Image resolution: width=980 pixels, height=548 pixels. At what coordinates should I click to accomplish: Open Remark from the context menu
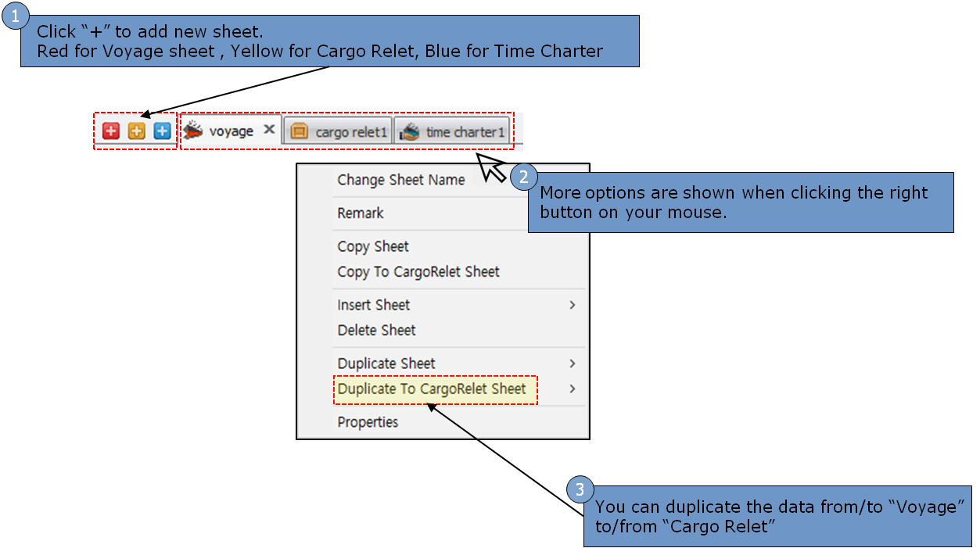[361, 213]
